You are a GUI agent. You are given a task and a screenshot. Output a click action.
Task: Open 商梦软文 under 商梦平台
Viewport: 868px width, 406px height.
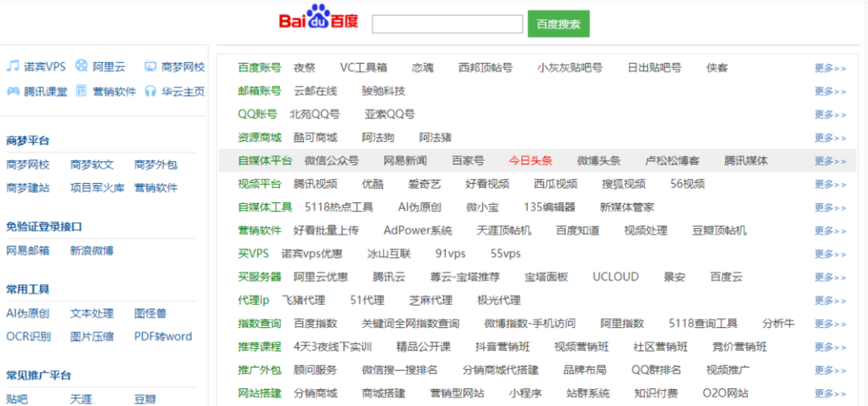coord(92,165)
